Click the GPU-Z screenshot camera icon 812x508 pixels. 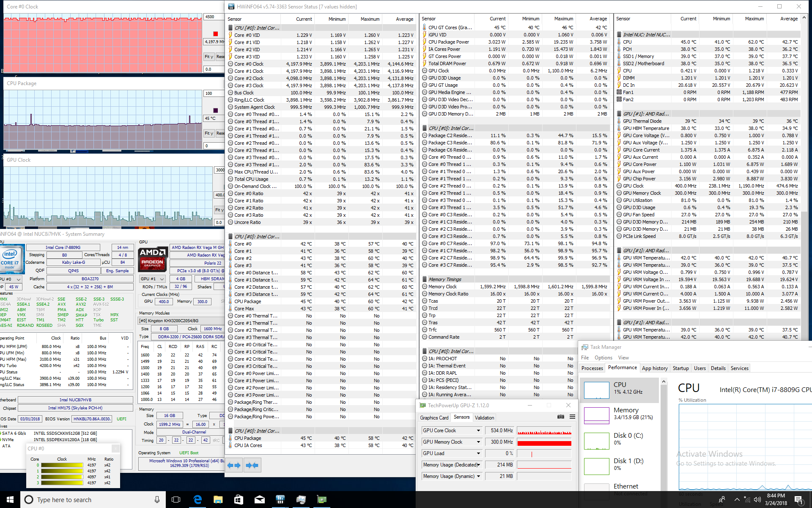point(561,417)
